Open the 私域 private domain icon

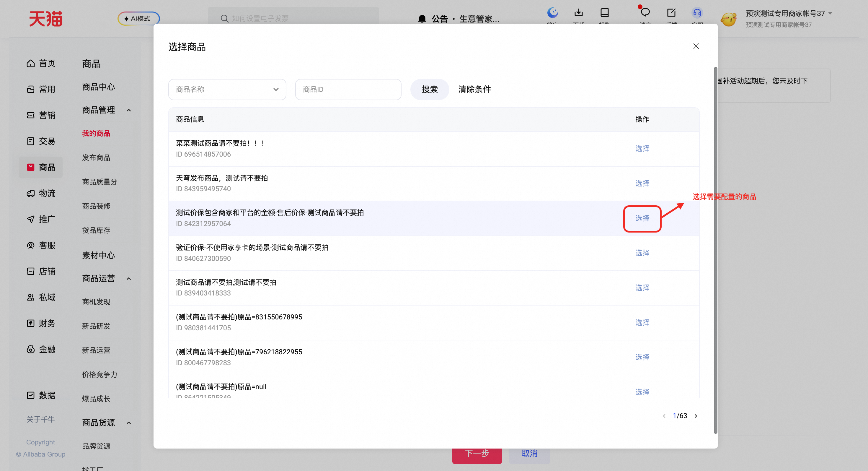(31, 297)
